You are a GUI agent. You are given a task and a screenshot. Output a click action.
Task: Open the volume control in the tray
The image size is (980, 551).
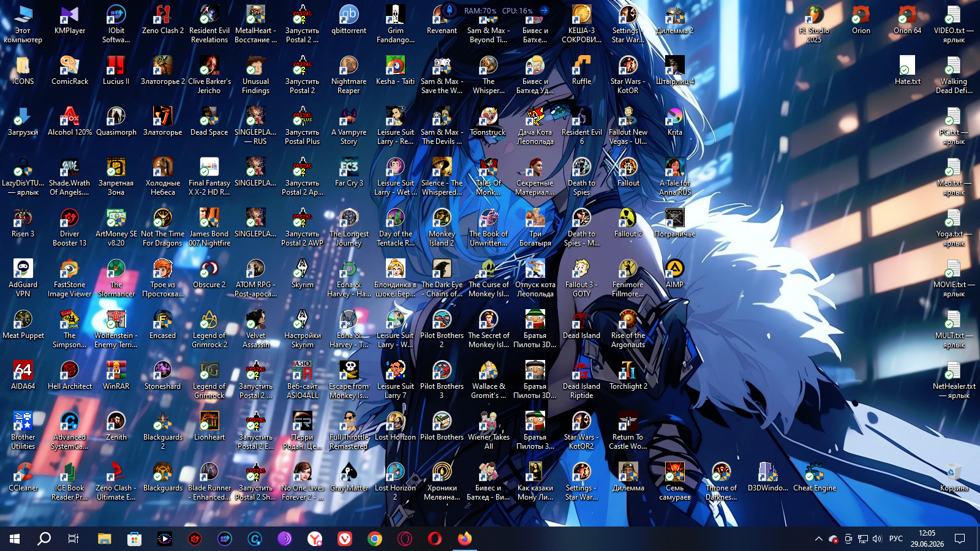coord(877,539)
